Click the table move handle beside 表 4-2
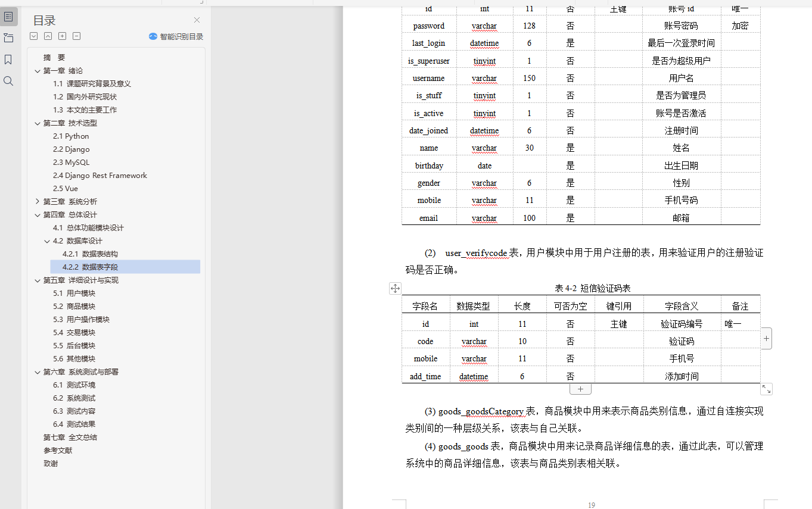Viewport: 812px width, 509px height. pyautogui.click(x=395, y=288)
